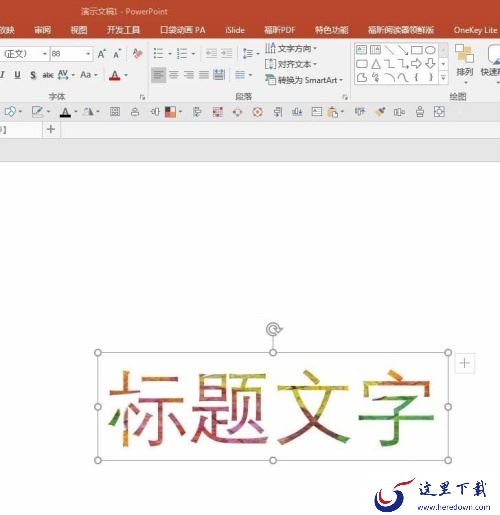
Task: Open the font size 88 dropdown
Action: coord(88,54)
